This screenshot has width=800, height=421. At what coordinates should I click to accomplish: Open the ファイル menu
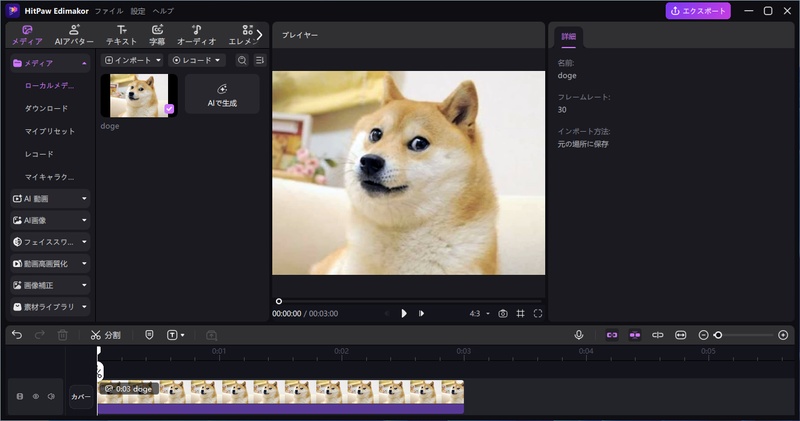pos(109,11)
